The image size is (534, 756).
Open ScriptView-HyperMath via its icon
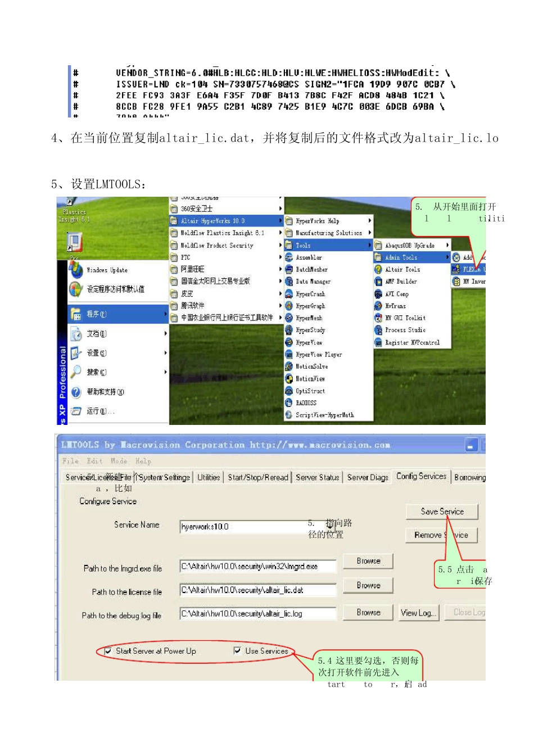point(289,415)
